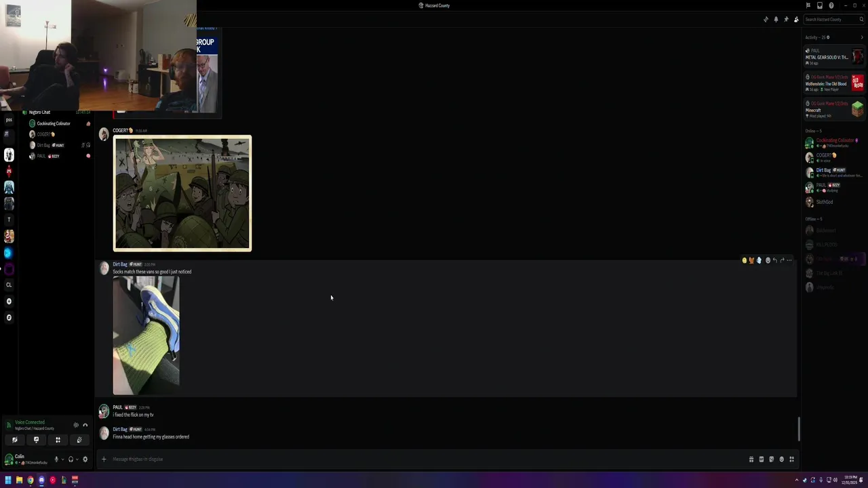Viewport: 868px width, 488px height.
Task: Add a server with the plus icon
Action: click(9, 301)
